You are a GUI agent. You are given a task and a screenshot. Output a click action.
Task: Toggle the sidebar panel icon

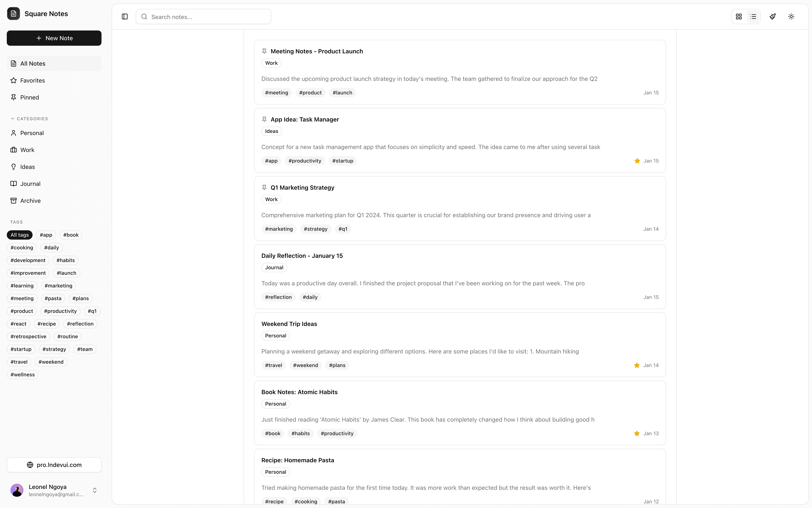pyautogui.click(x=125, y=17)
